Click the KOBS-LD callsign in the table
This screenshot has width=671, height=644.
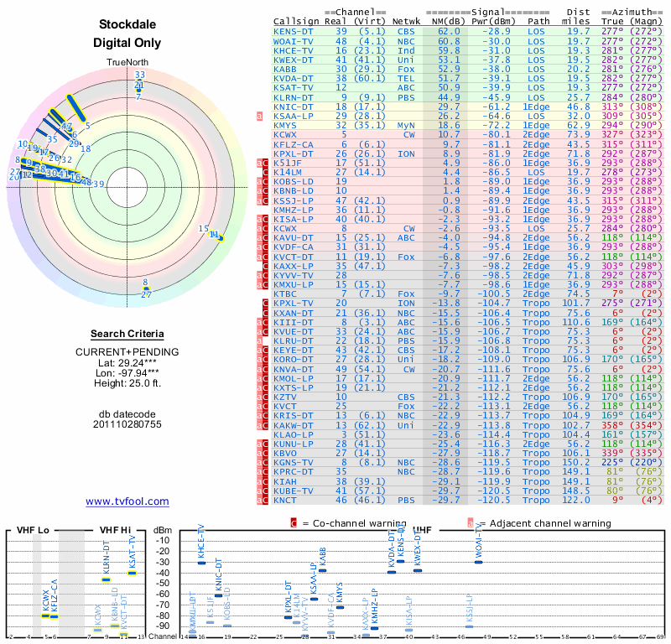pos(293,181)
